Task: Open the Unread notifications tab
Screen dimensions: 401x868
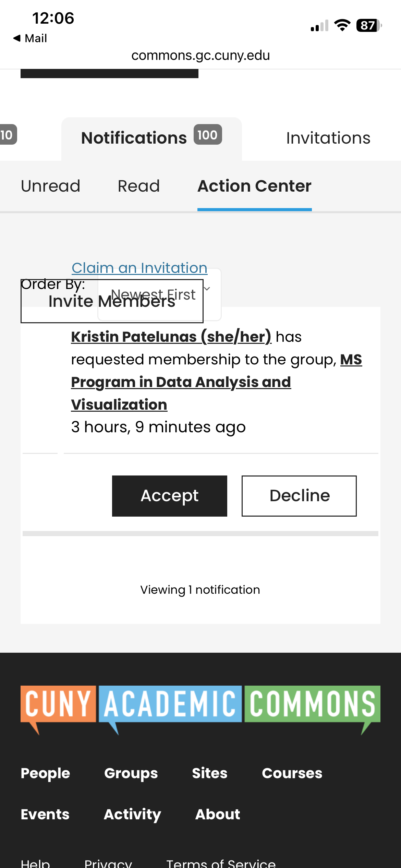Action: [x=50, y=186]
